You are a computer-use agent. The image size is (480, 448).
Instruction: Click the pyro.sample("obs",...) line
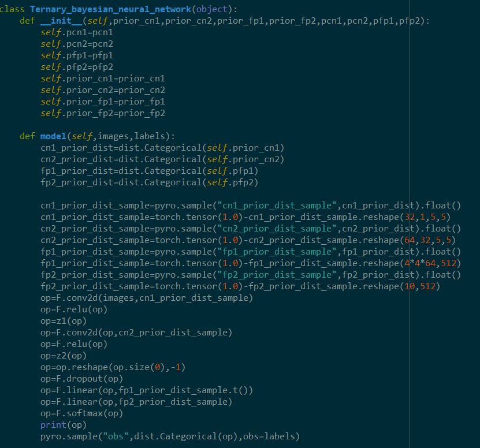170,436
